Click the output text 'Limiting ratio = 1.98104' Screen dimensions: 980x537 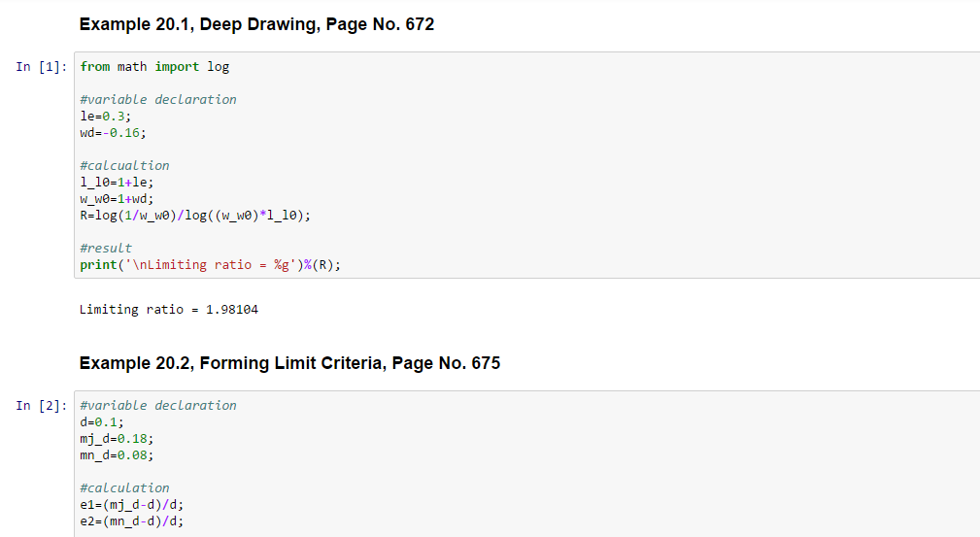[168, 310]
